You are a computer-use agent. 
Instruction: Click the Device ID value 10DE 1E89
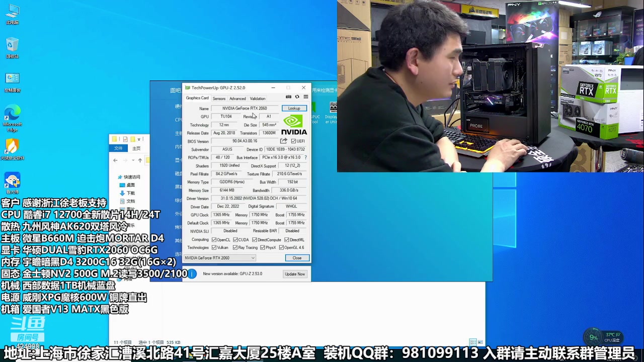pyautogui.click(x=286, y=149)
